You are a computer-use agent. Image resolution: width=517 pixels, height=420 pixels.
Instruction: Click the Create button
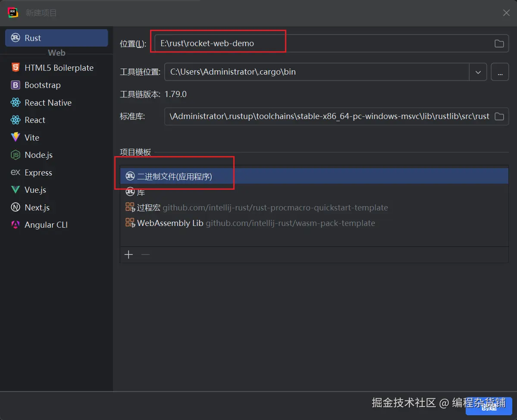489,407
